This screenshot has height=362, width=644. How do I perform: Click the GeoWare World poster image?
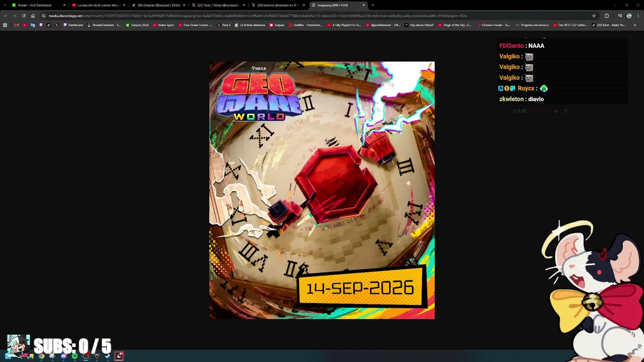(322, 190)
